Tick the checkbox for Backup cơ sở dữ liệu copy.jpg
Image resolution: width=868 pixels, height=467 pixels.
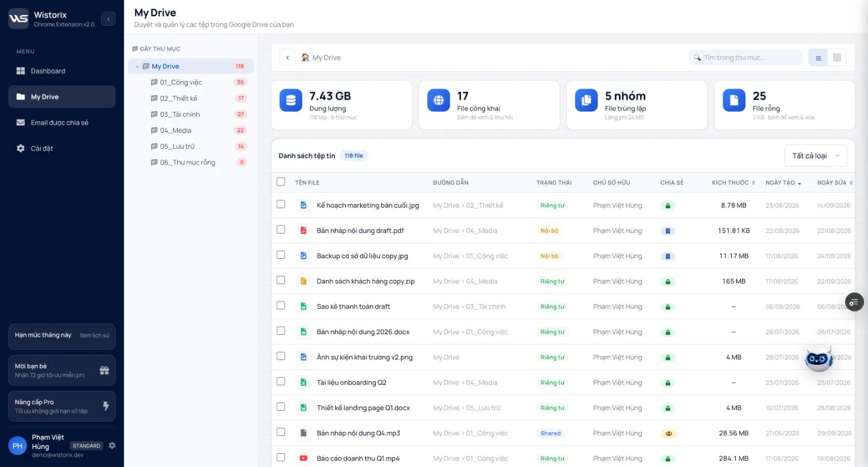click(281, 255)
